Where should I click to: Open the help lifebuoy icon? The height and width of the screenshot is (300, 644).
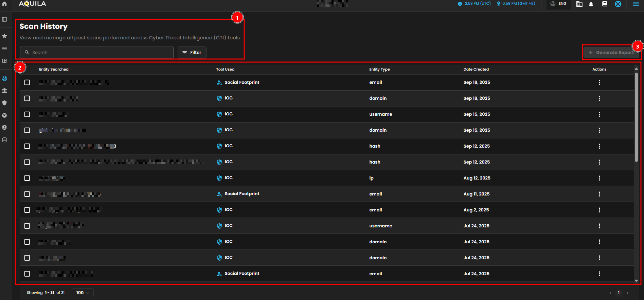click(x=618, y=4)
